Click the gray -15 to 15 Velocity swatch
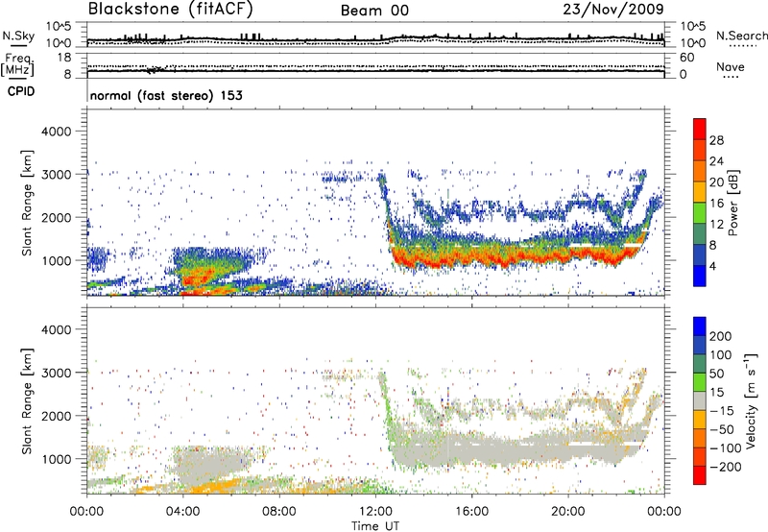The image size is (768, 532). click(x=700, y=400)
